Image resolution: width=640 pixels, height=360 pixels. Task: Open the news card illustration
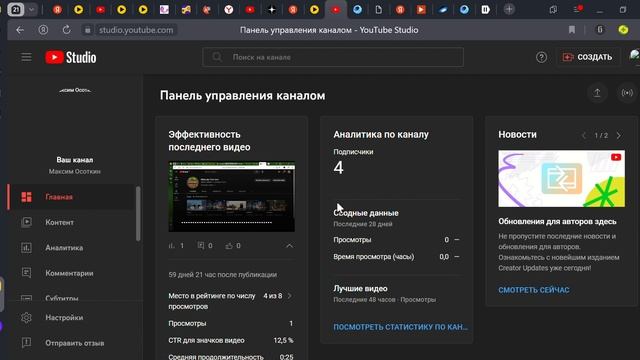coord(561,179)
